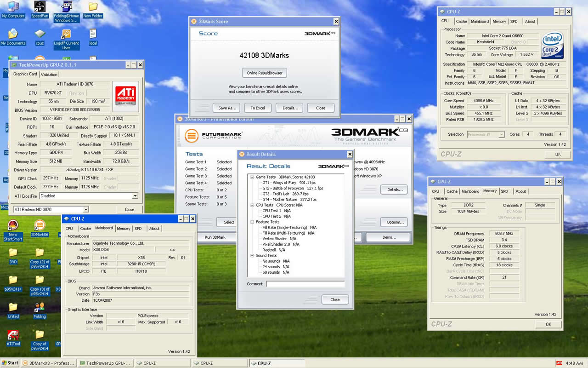Click the To Excel button
This screenshot has height=368, width=588.
258,108
